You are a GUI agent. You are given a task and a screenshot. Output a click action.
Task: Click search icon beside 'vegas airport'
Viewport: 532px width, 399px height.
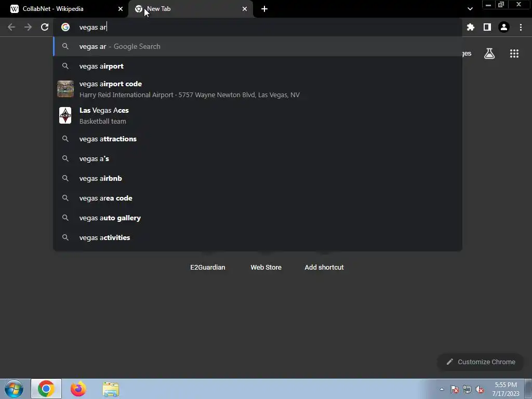click(65, 66)
